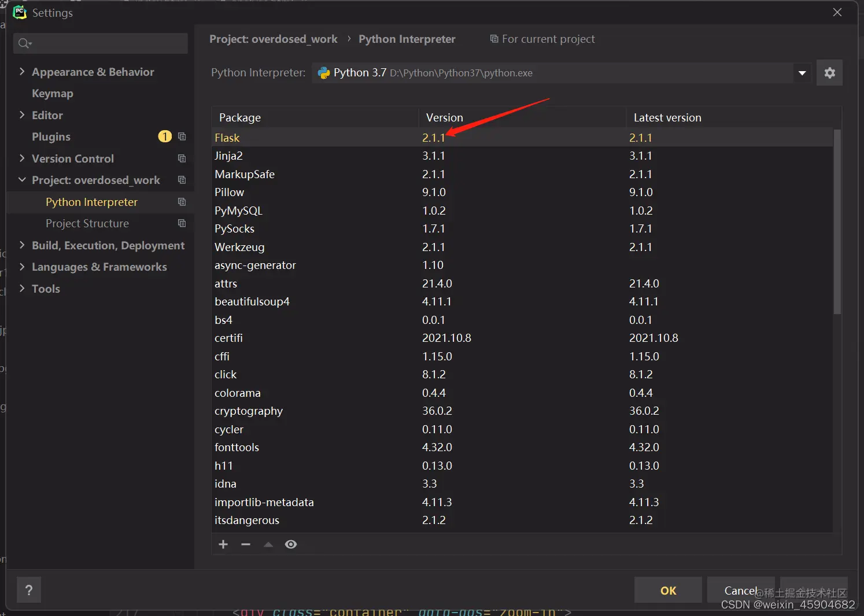
Task: Select the click package row
Action: tap(522, 374)
